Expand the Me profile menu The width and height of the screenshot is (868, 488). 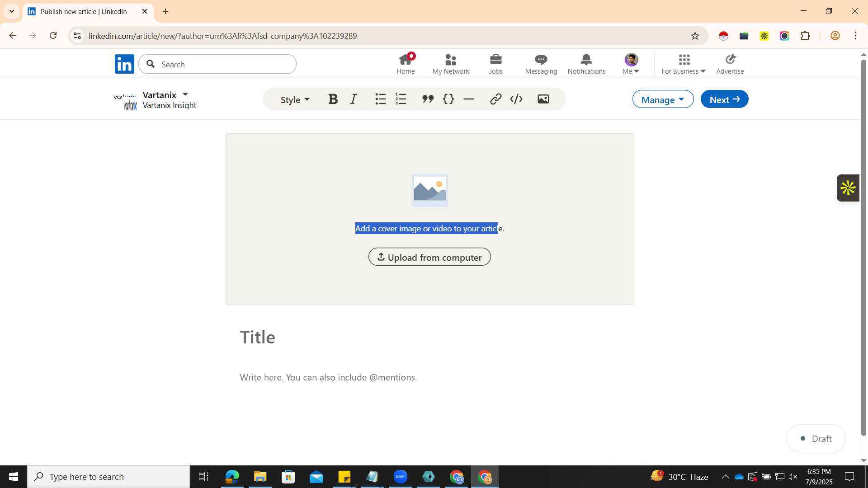click(631, 64)
